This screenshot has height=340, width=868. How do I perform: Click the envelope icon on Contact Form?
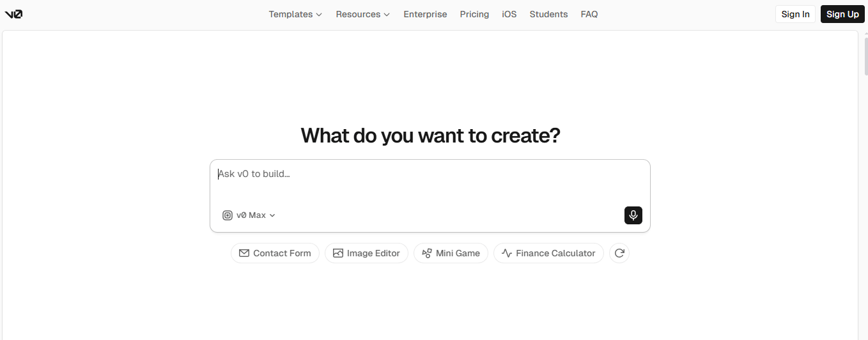(244, 253)
